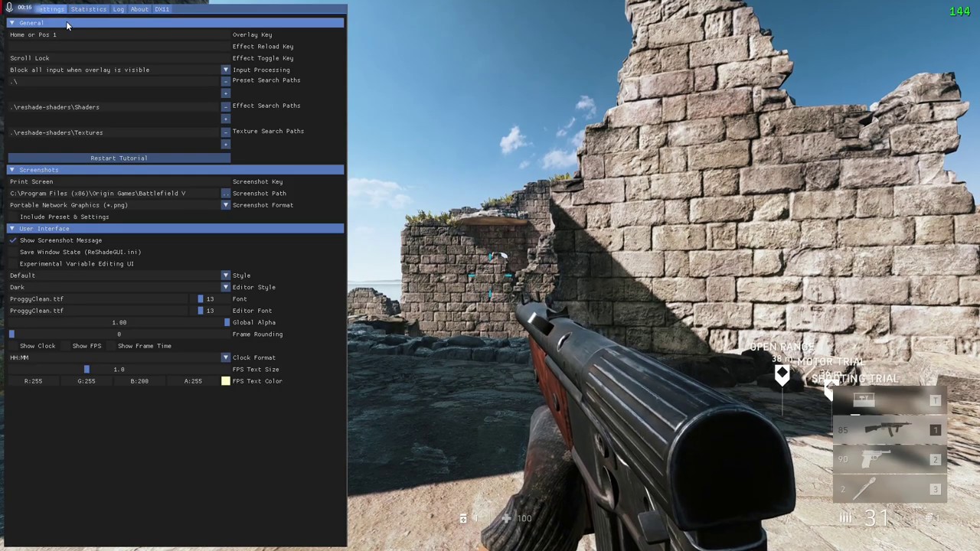Collapse the Screenshots section
This screenshot has height=551, width=980.
coord(175,170)
